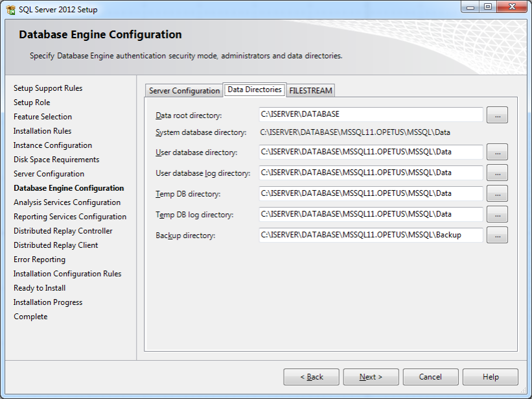Screen dimensions: 532x399
Task: Click the Disk Space Requirements step
Action: pos(56,160)
